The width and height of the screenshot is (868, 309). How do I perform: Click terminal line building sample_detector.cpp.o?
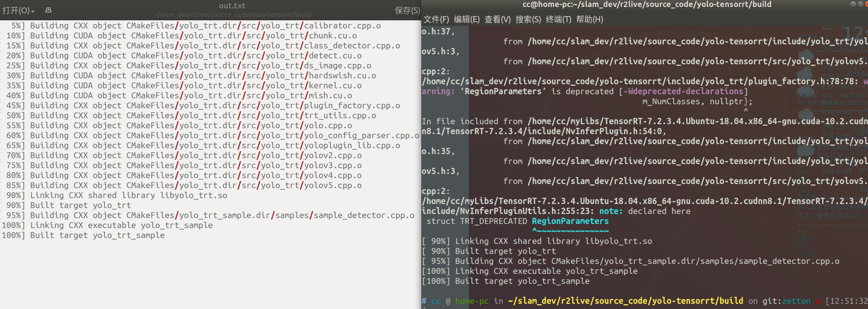(x=630, y=261)
